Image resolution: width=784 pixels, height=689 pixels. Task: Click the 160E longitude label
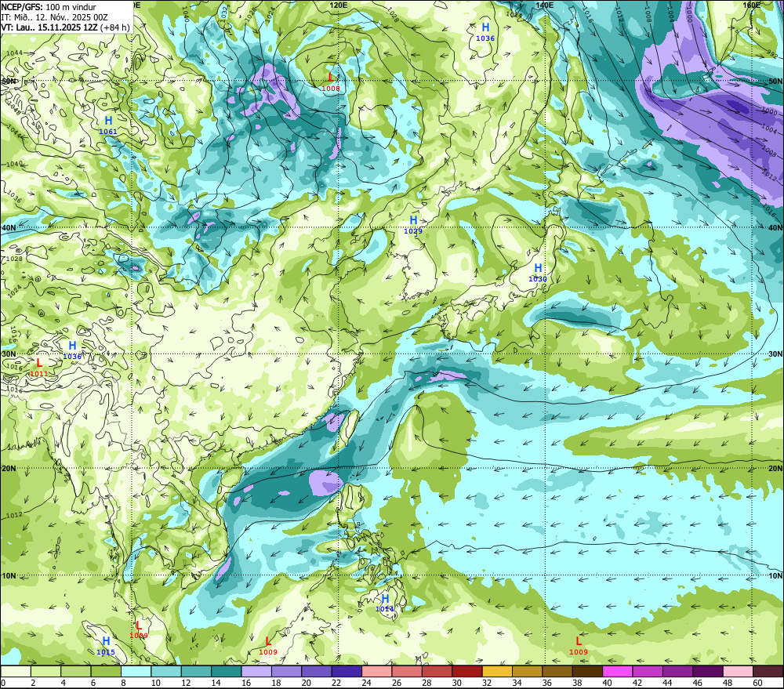pos(752,5)
